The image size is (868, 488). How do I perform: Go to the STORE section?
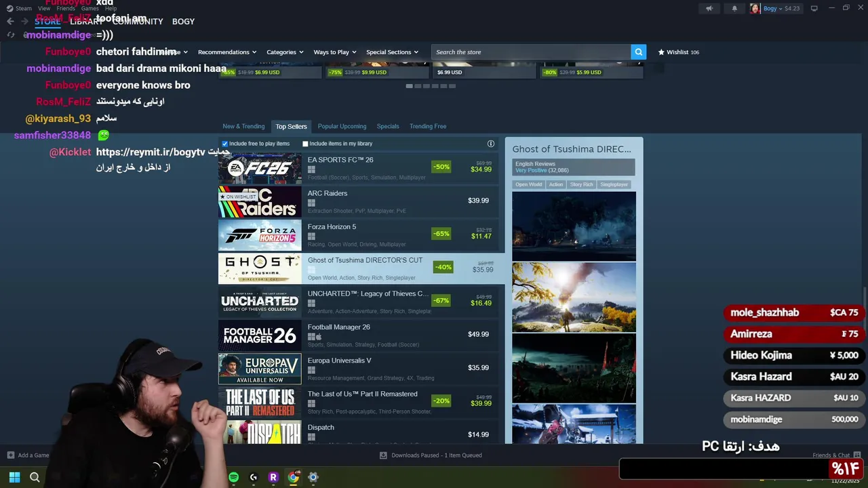[x=47, y=22]
